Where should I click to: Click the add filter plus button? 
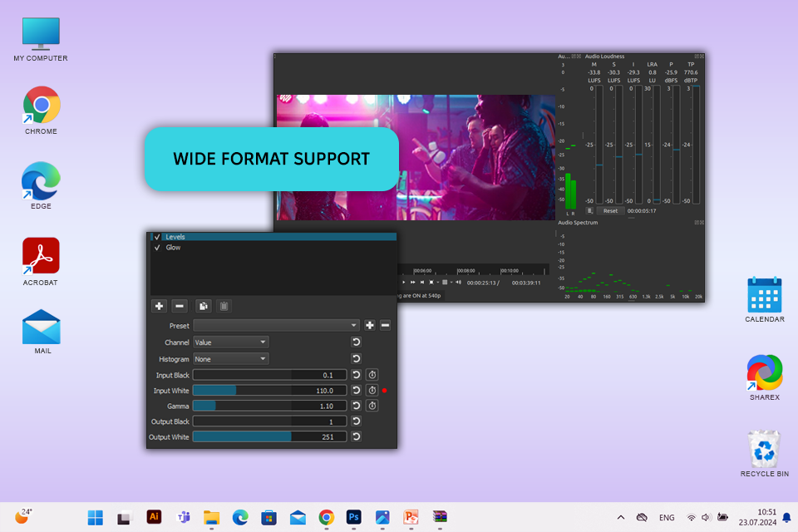(160, 306)
